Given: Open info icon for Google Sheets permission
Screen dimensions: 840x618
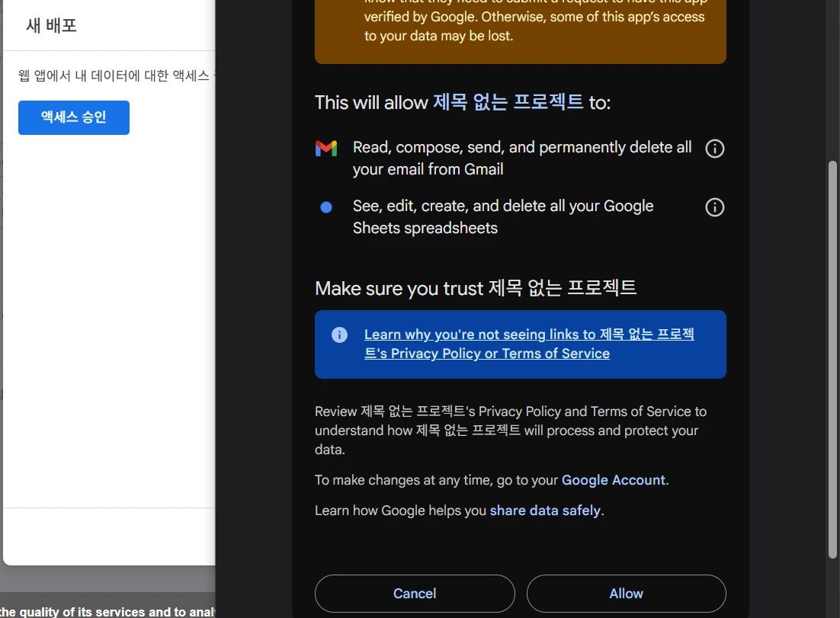Looking at the screenshot, I should pyautogui.click(x=714, y=207).
